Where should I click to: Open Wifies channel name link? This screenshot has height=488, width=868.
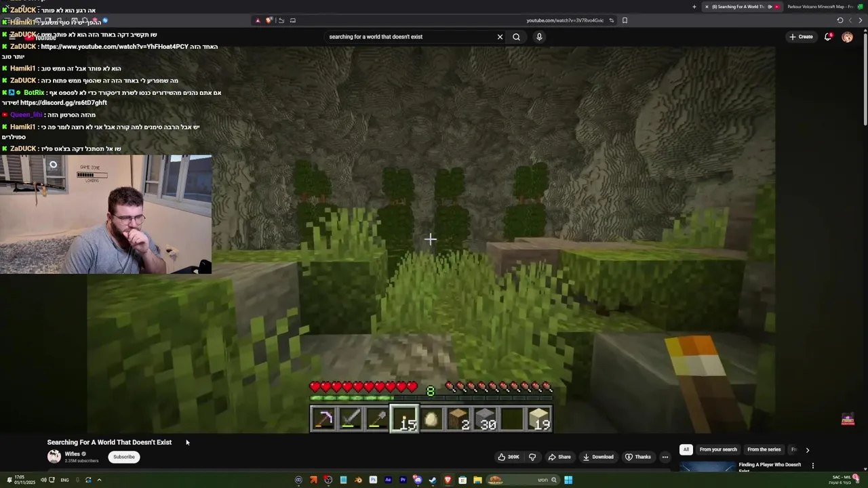coord(73,453)
